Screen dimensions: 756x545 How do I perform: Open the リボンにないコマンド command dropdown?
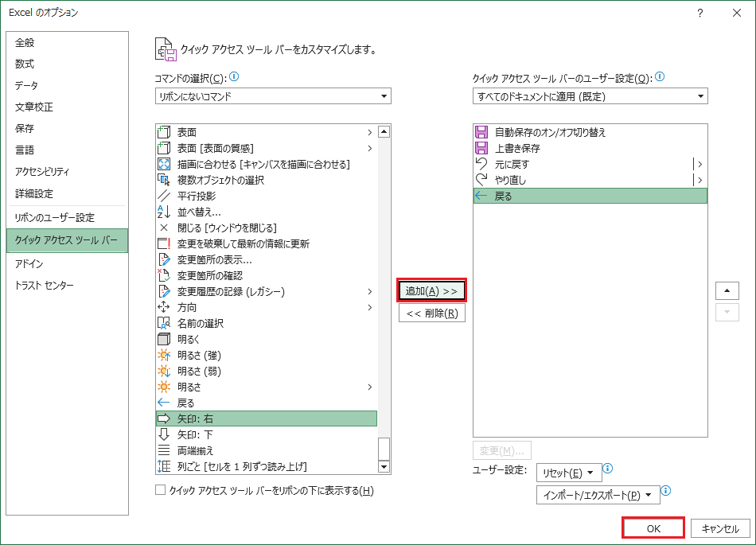(x=273, y=96)
